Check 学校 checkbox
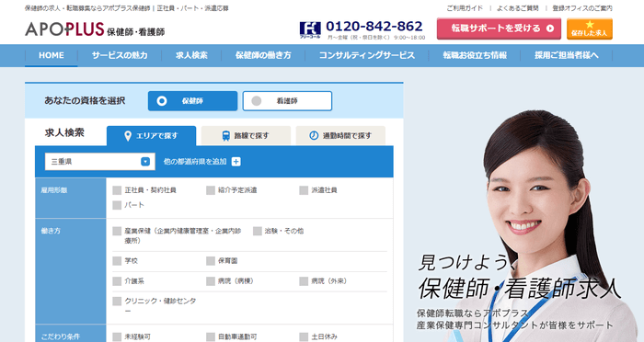Viewport: 644px width, 342px height. point(117,261)
